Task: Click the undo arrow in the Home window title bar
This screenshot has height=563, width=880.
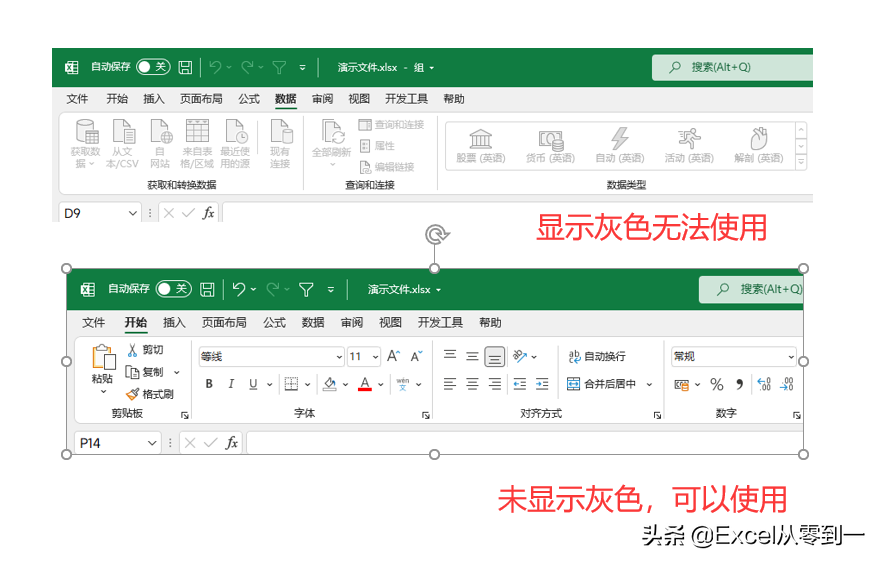Action: (239, 290)
